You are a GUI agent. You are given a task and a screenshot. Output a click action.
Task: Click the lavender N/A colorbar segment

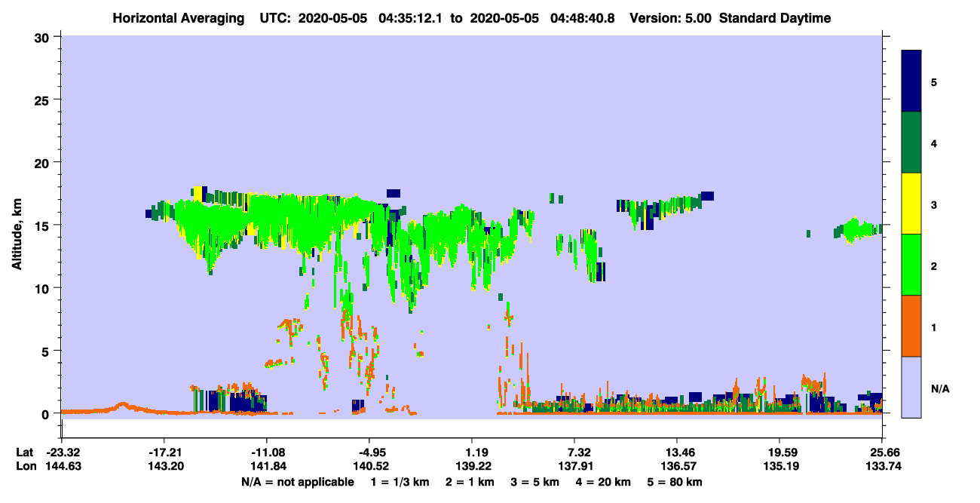[x=911, y=387]
